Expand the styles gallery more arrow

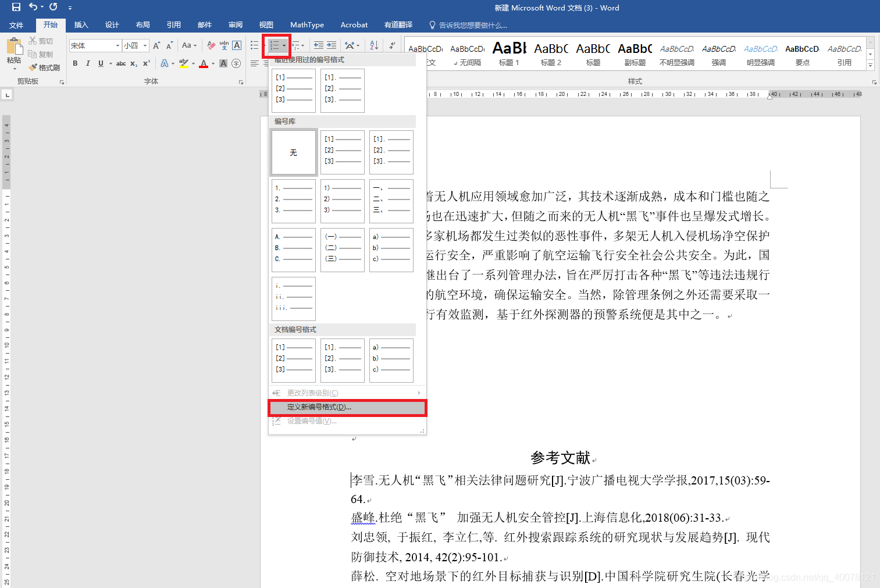tap(871, 65)
